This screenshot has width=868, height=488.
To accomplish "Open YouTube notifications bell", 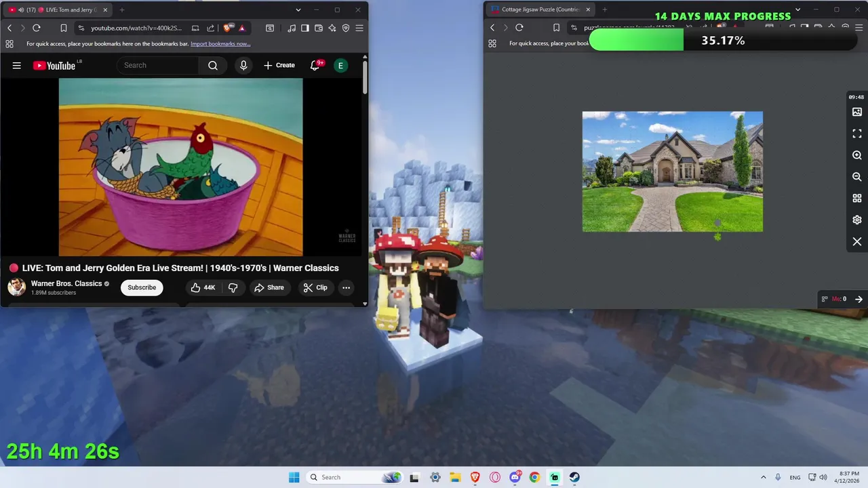I will [x=315, y=65].
